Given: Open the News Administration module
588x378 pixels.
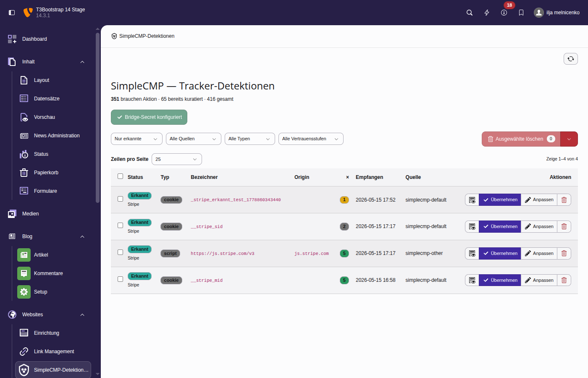Looking at the screenshot, I should (54, 136).
